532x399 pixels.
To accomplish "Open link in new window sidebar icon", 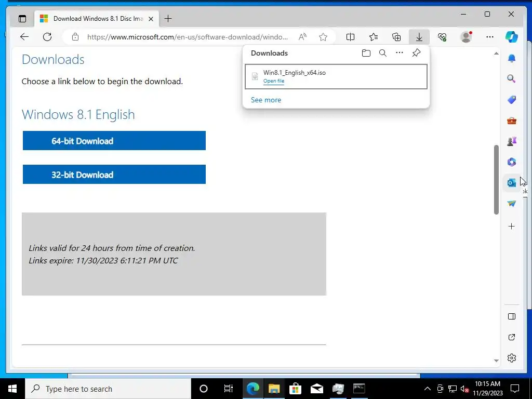I will [512, 337].
